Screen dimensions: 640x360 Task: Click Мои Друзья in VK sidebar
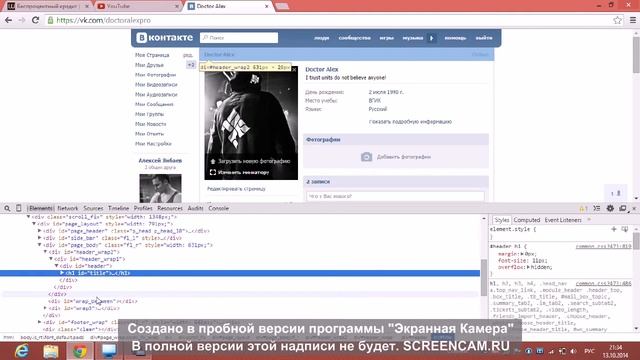click(149, 65)
